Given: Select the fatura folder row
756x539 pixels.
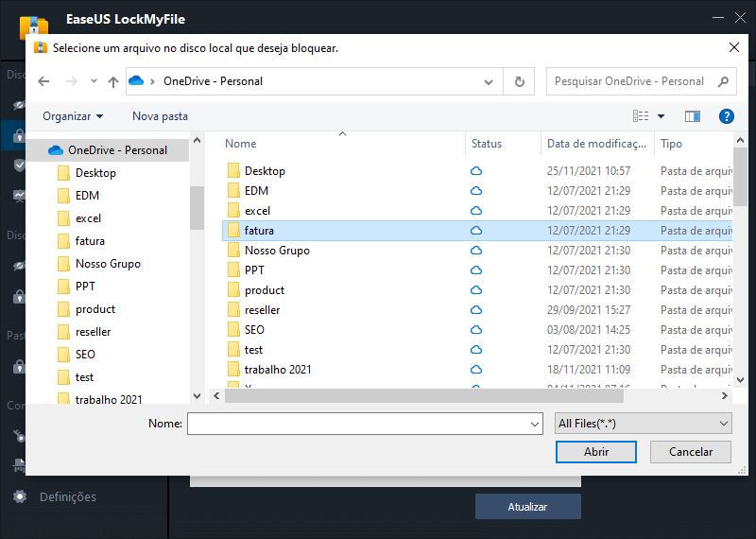Looking at the screenshot, I should (x=477, y=231).
